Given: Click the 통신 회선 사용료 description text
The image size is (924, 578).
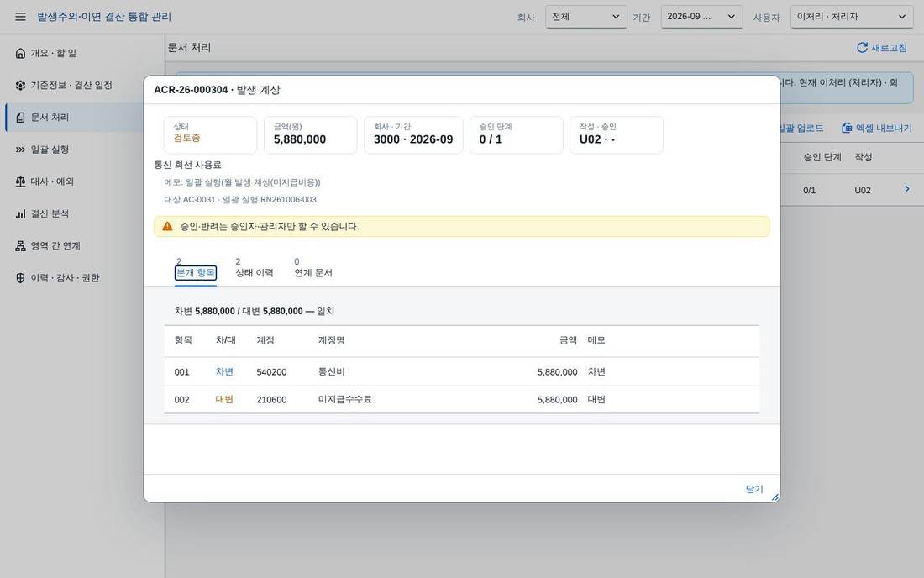Looking at the screenshot, I should 188,165.
